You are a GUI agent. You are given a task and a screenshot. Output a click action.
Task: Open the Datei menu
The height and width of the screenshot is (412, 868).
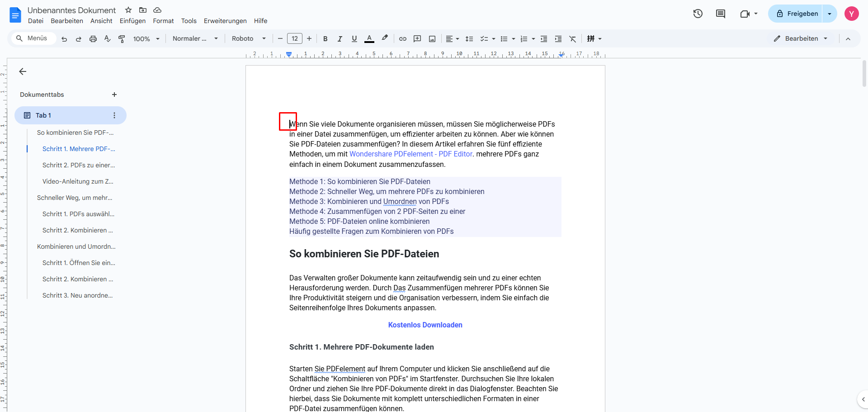click(x=36, y=21)
